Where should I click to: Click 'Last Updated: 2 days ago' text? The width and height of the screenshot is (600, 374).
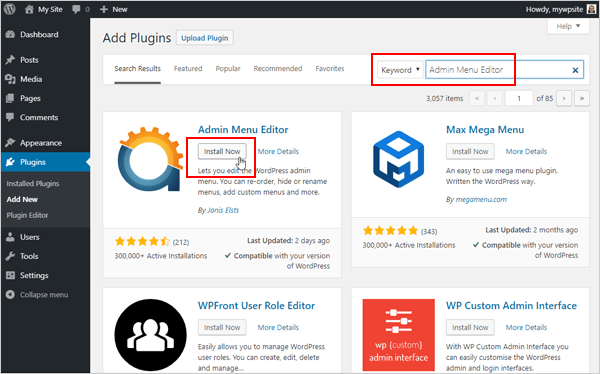(288, 241)
